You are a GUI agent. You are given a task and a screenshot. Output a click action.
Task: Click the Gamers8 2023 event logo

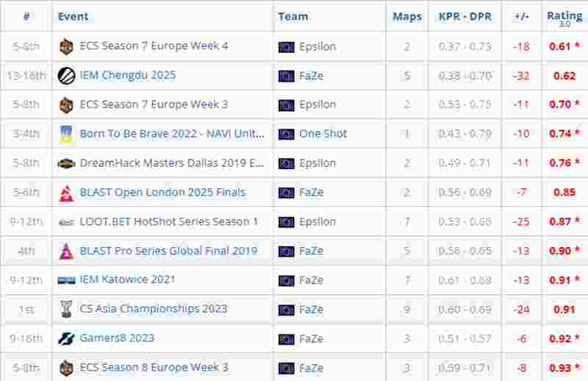66,338
